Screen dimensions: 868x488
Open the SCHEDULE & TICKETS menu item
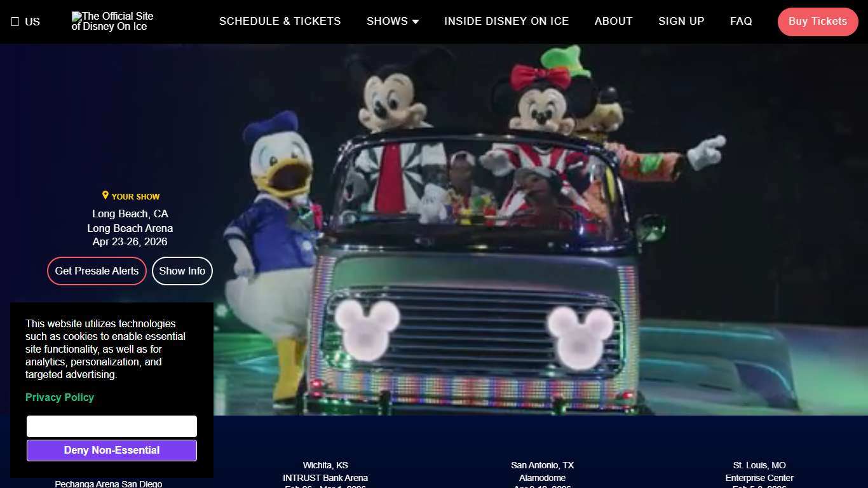pyautogui.click(x=280, y=21)
